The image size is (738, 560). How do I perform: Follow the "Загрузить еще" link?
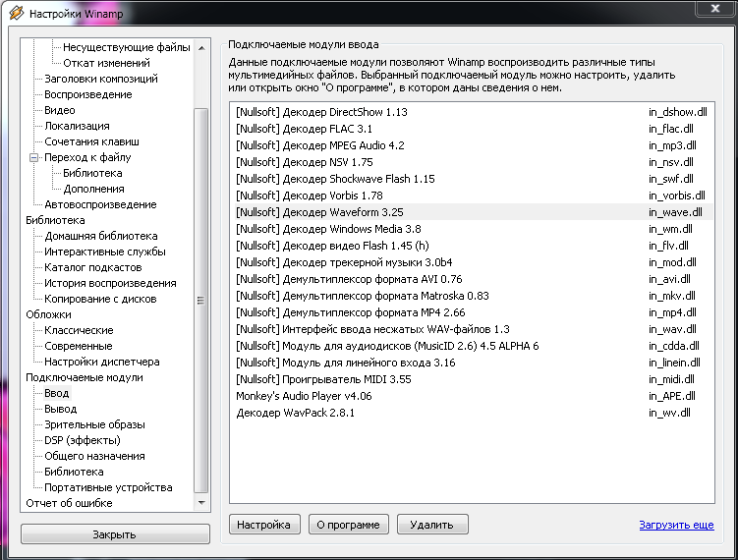[x=676, y=525]
